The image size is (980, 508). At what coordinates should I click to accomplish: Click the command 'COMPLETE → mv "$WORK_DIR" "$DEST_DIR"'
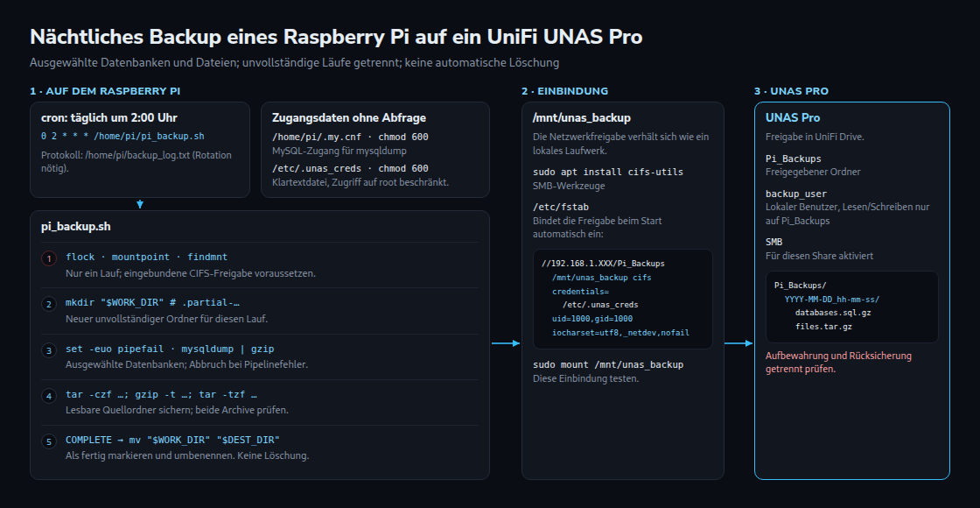(172, 441)
